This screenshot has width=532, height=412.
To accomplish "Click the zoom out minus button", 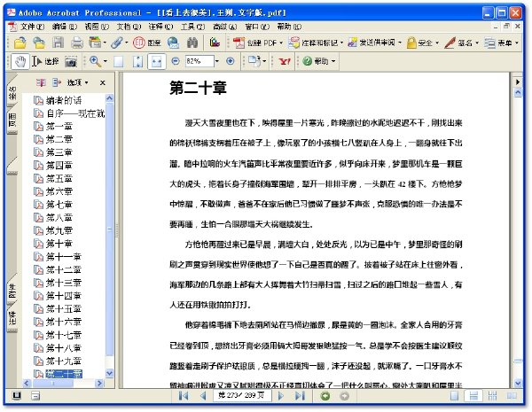I will (176, 61).
